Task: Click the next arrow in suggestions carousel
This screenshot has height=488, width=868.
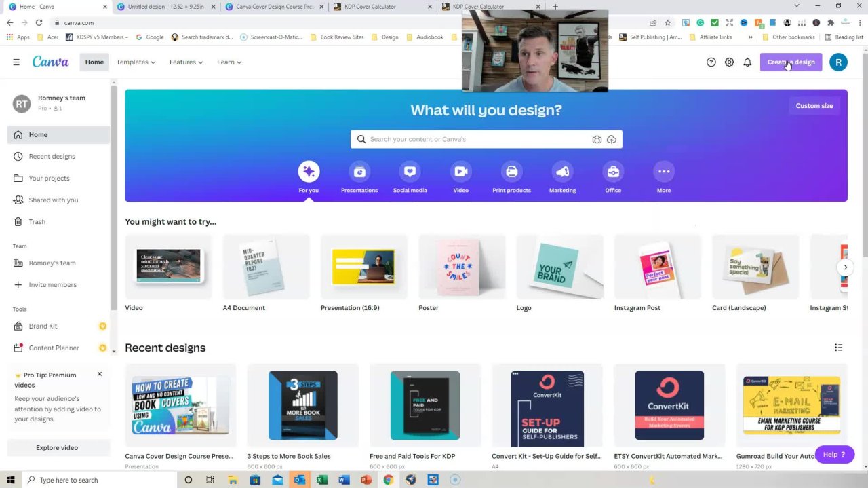Action: point(845,267)
